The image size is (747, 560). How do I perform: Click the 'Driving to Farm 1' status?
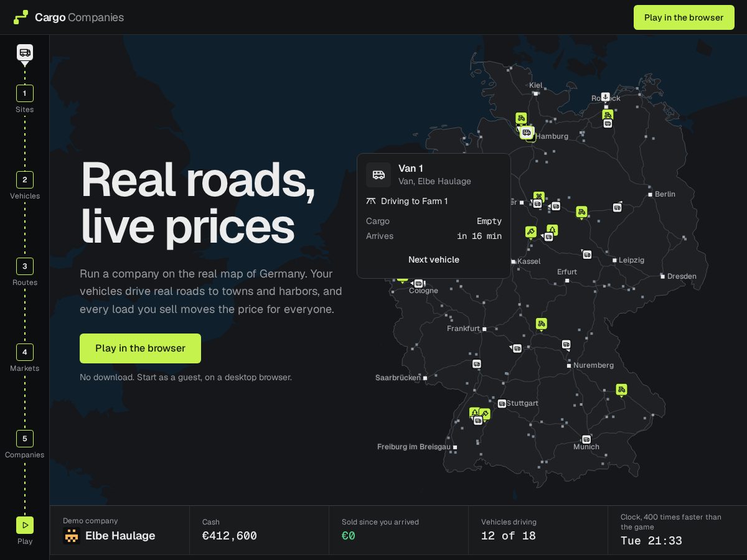(414, 201)
